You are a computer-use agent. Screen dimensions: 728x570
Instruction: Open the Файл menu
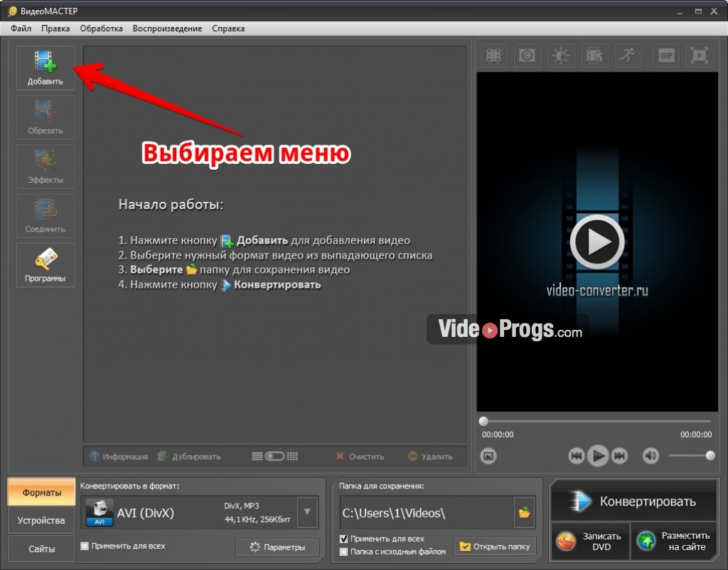21,28
